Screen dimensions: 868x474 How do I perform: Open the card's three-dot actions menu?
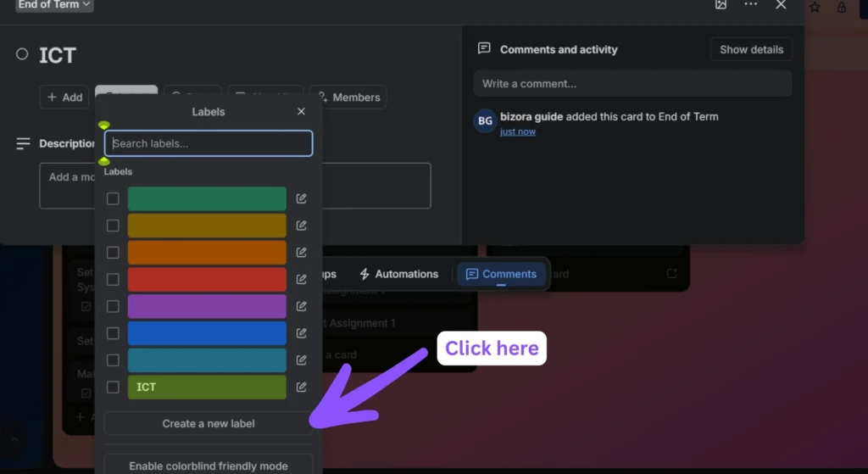coord(751,4)
